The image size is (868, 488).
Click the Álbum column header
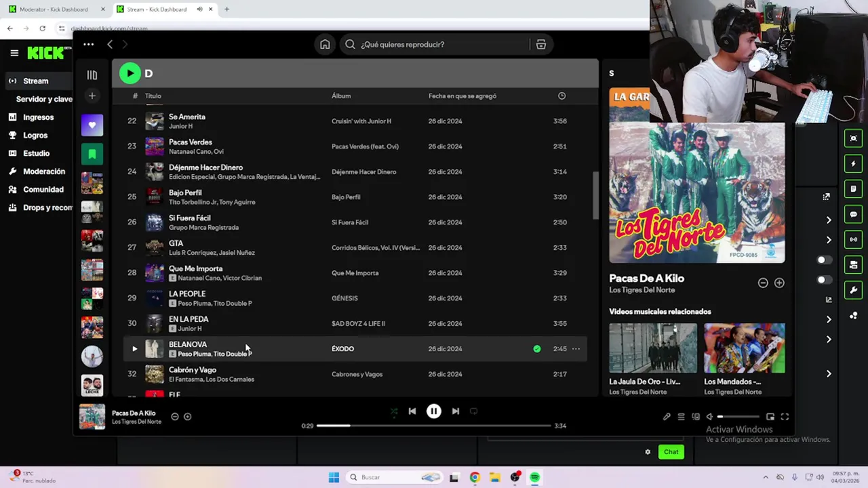pos(341,96)
